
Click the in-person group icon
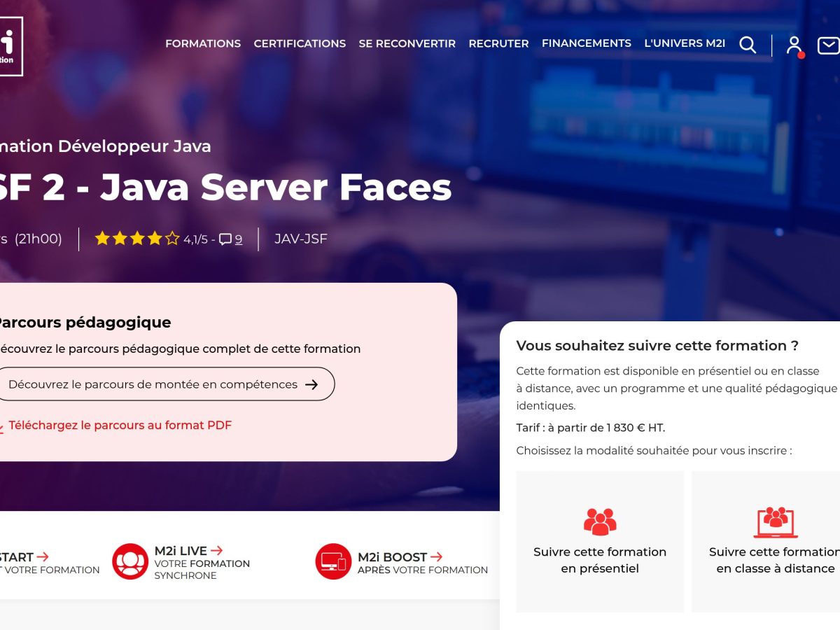click(600, 521)
